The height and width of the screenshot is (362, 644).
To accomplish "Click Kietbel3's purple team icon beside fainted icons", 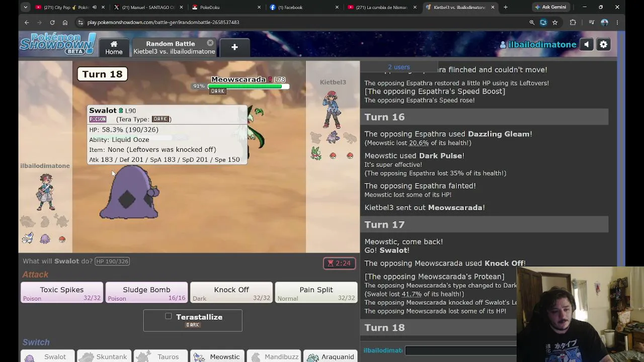I will point(333,137).
